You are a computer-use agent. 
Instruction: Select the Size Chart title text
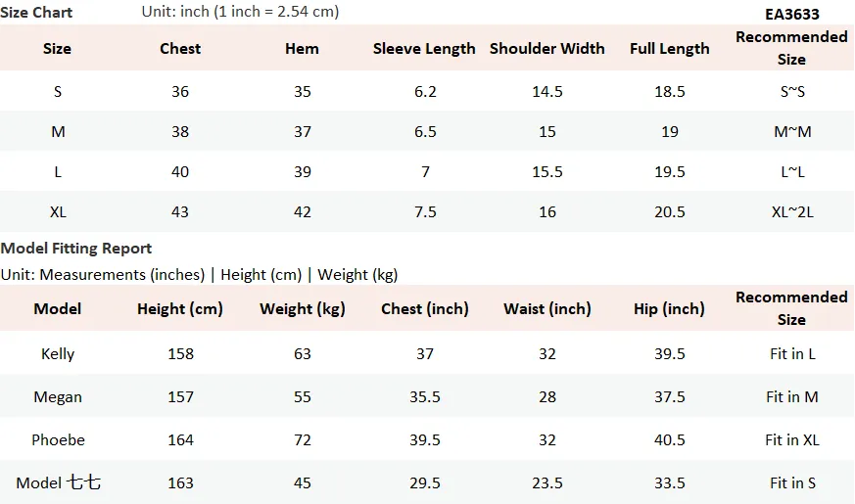point(36,12)
